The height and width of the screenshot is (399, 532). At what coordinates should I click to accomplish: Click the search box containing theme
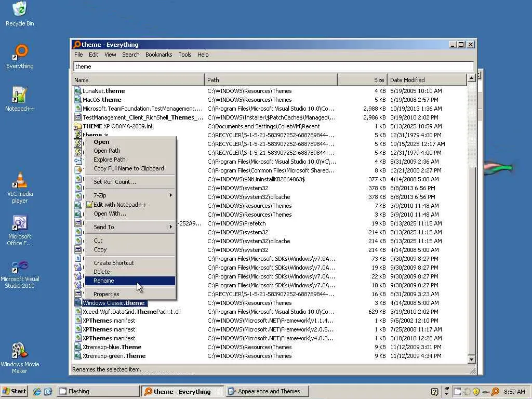point(273,66)
